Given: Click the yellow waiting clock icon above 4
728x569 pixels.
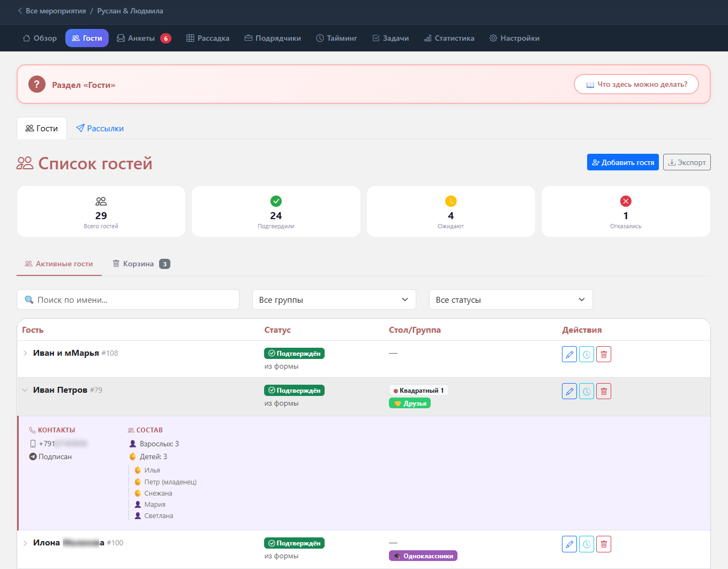Looking at the screenshot, I should pos(451,201).
